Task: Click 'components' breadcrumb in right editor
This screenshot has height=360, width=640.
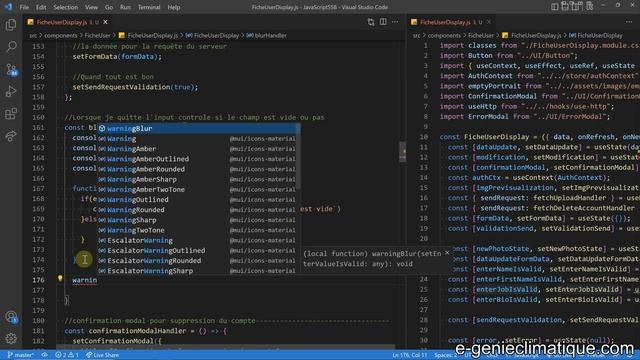Action: pyautogui.click(x=444, y=36)
